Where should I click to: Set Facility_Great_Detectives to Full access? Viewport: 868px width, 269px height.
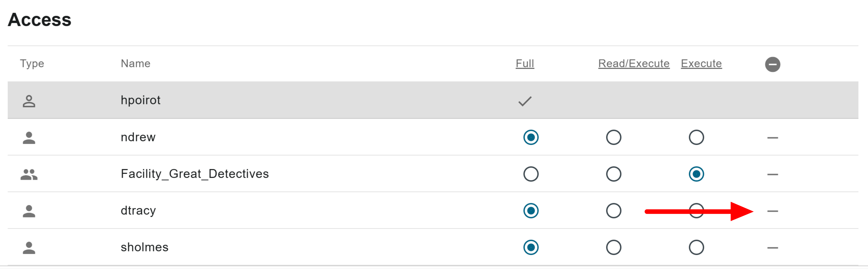click(x=531, y=174)
